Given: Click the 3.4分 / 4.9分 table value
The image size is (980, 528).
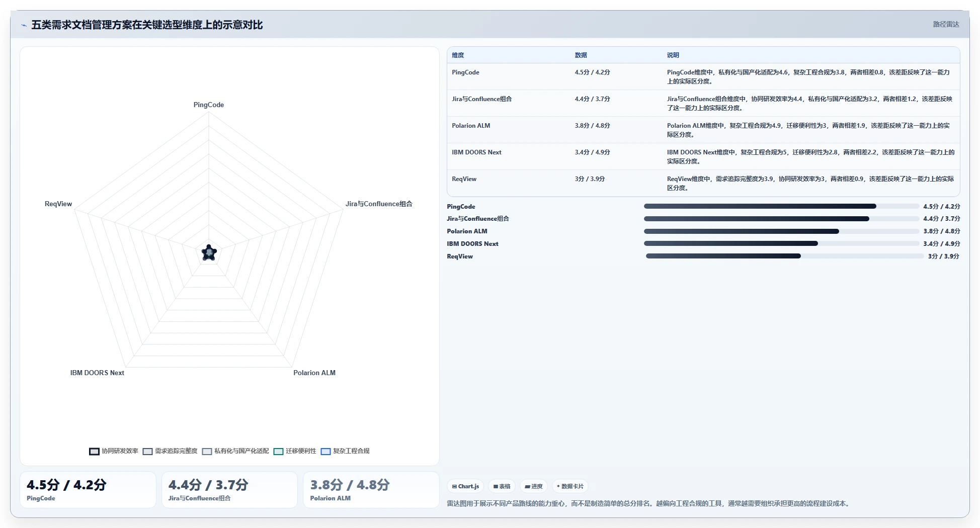Looking at the screenshot, I should (592, 152).
